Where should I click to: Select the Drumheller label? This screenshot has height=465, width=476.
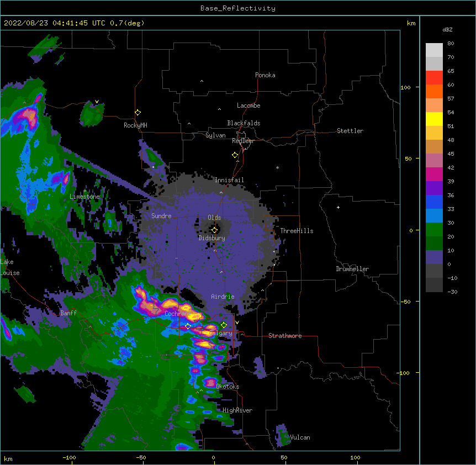click(x=352, y=269)
